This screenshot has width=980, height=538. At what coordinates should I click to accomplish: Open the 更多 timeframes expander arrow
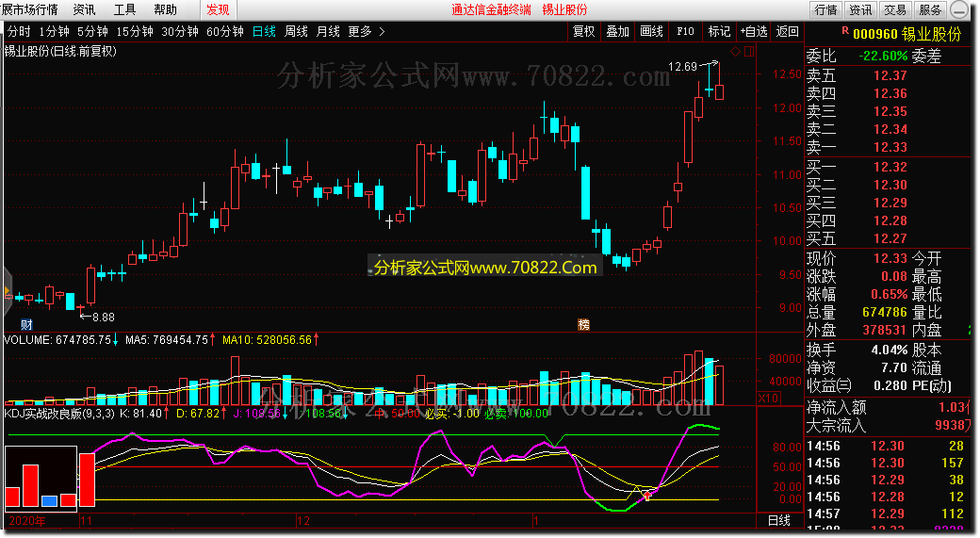tap(382, 31)
